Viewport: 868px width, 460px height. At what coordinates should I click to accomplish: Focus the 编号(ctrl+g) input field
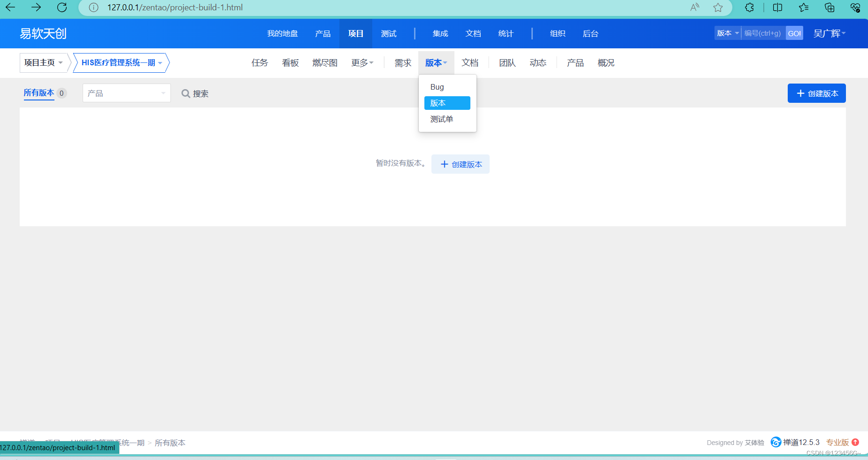tap(763, 33)
